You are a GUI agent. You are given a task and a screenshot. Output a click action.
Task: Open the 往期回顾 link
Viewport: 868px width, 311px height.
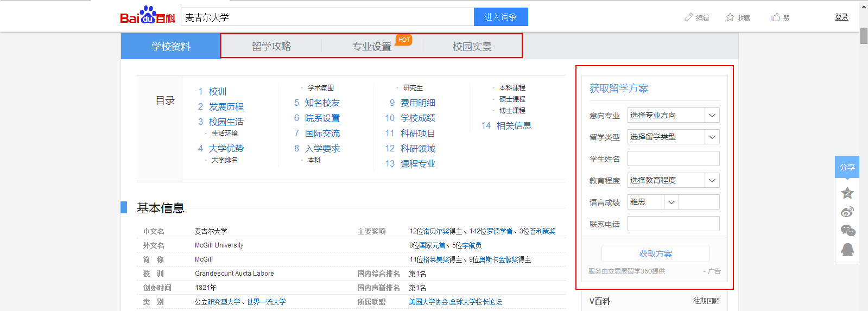coord(706,301)
